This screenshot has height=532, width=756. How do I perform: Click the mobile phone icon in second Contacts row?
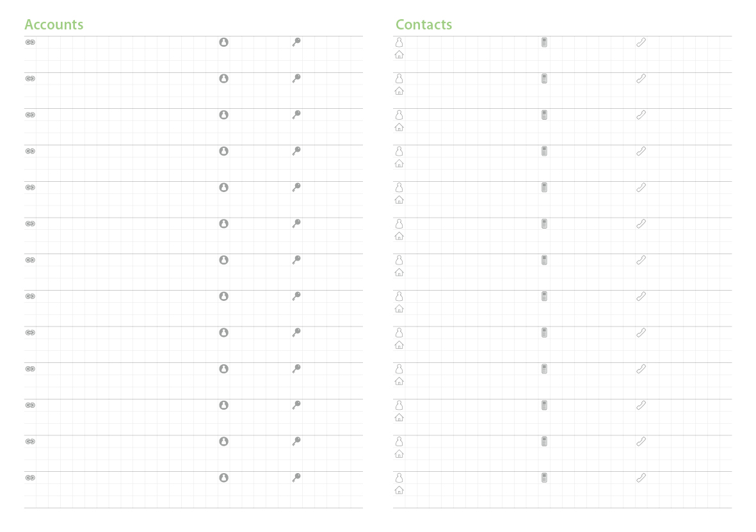544,79
